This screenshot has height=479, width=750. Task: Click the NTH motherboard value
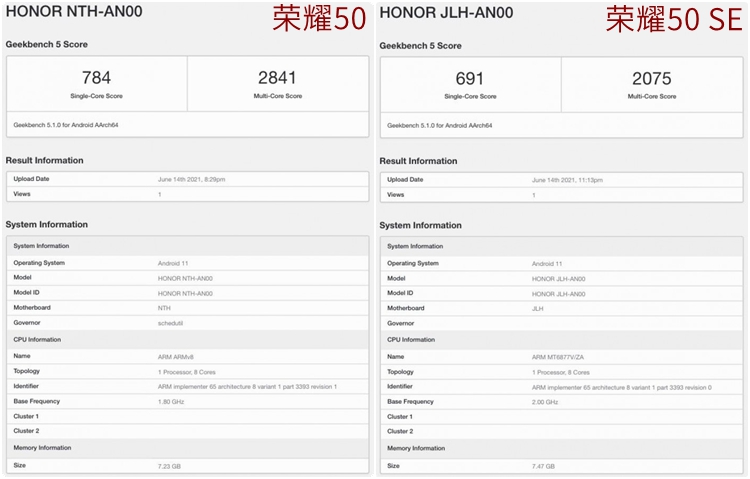coord(164,308)
